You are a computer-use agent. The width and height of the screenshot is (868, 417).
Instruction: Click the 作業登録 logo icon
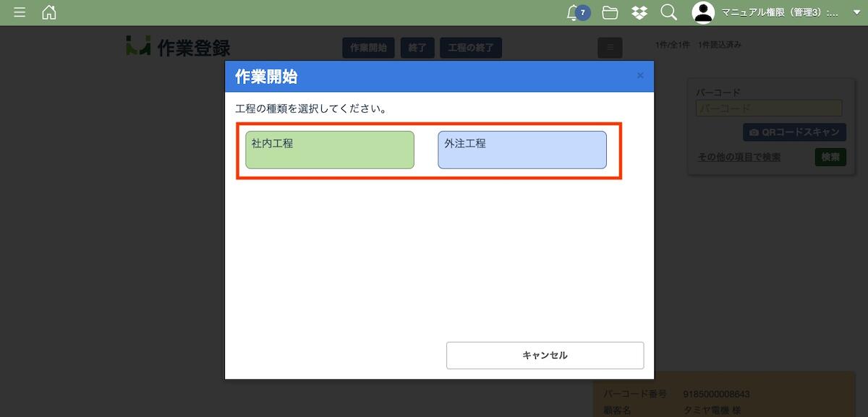coord(137,47)
